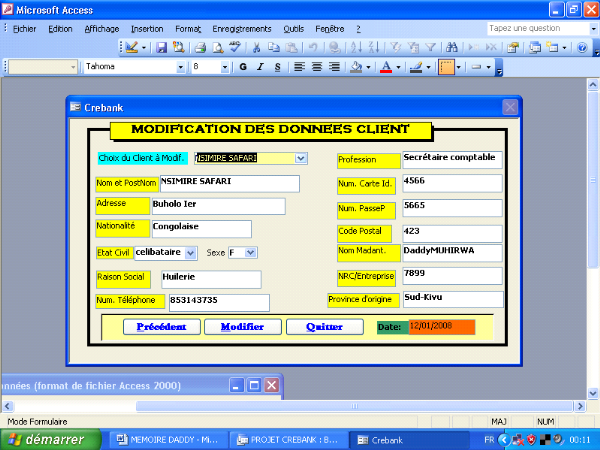The image size is (600, 450).
Task: Click the Cut scissors icon
Action: [x=256, y=47]
